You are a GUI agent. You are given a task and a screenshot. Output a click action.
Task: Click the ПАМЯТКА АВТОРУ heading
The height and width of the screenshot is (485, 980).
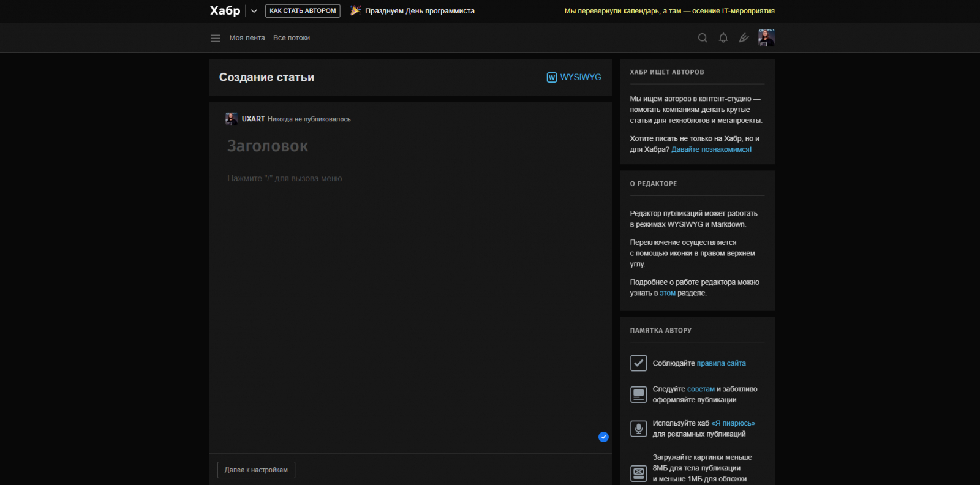coord(661,331)
